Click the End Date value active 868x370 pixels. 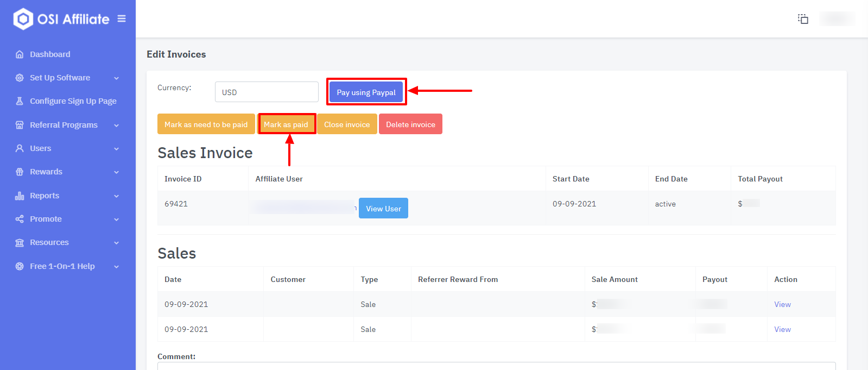coord(666,204)
